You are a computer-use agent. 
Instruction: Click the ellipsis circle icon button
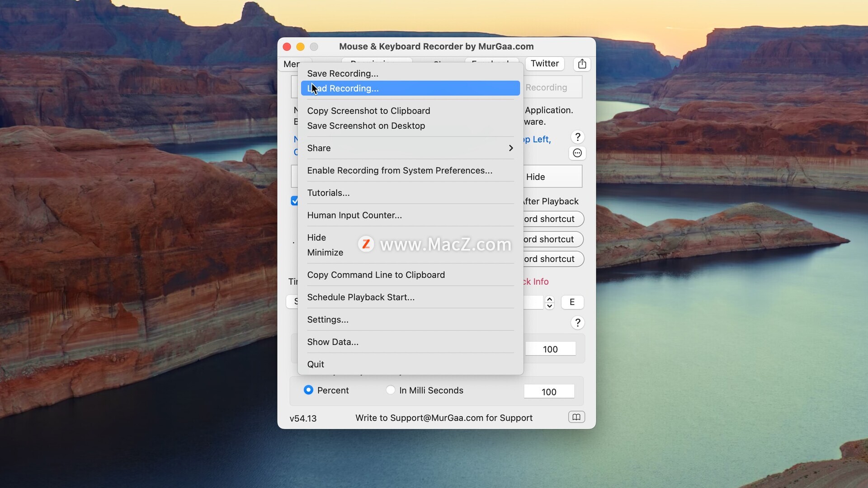(577, 153)
